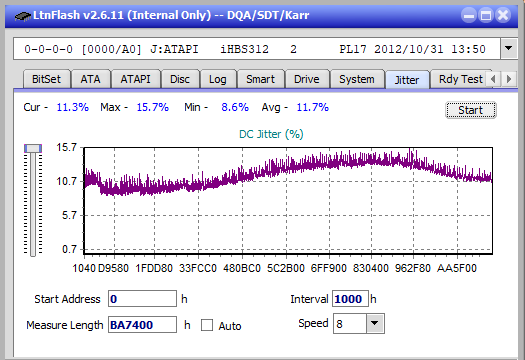This screenshot has width=525, height=360.
Task: Switch to the ATA tab
Action: pos(90,79)
